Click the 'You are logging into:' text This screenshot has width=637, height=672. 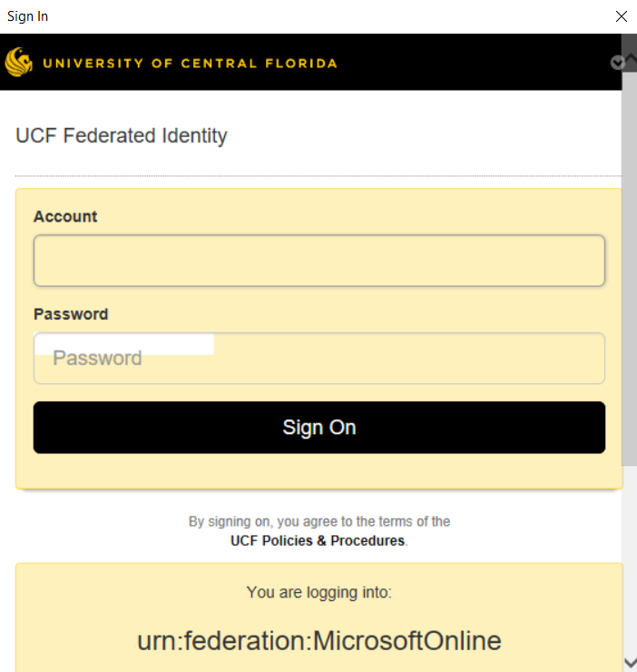coord(319,592)
